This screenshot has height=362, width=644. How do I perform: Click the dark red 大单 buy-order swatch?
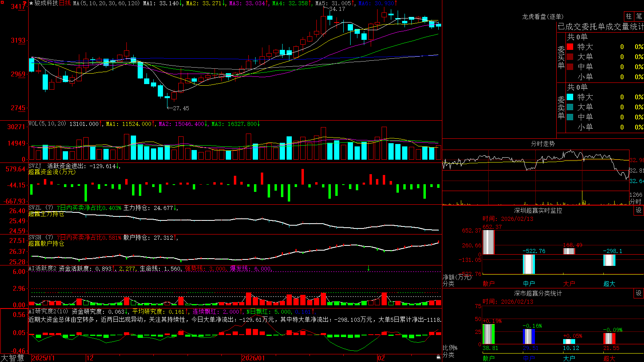(570, 57)
